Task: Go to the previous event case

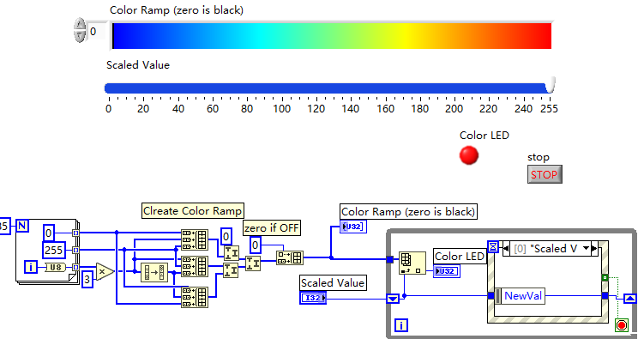Action: [506, 248]
